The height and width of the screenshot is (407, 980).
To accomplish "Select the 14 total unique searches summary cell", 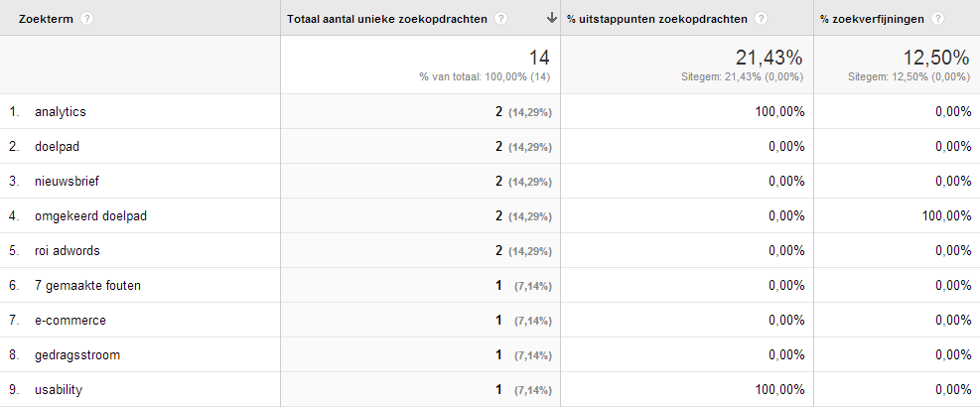I will [x=421, y=65].
